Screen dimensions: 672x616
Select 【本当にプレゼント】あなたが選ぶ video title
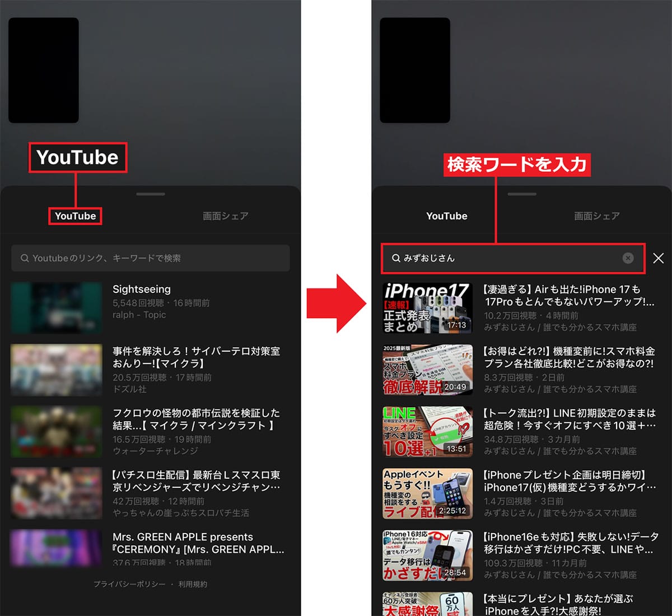(x=558, y=605)
